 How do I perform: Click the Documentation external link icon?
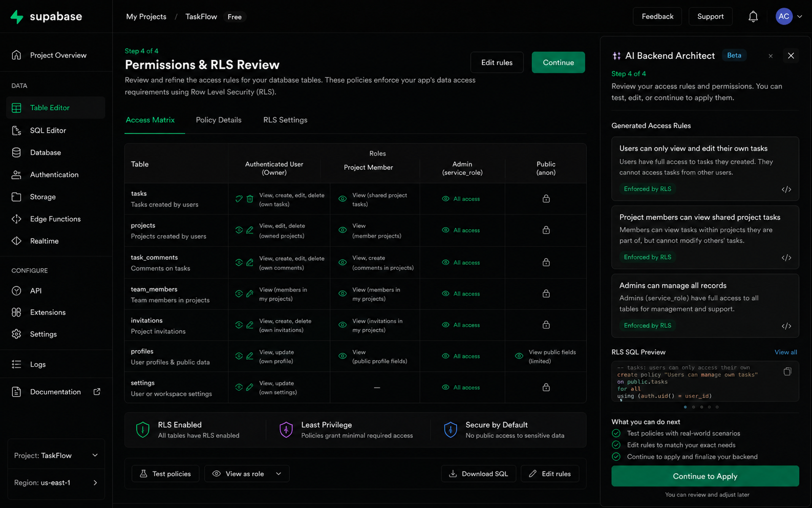[x=97, y=392]
